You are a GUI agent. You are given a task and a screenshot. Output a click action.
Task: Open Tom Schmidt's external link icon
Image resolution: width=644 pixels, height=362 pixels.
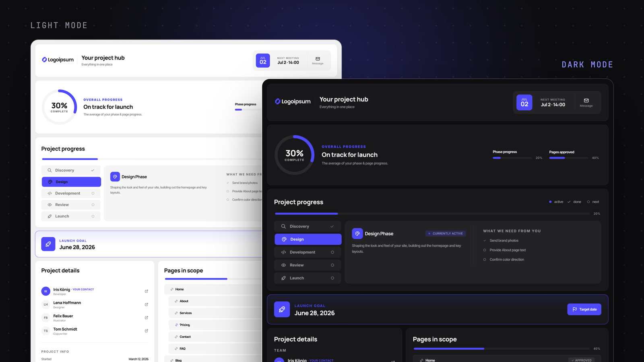pos(146,331)
